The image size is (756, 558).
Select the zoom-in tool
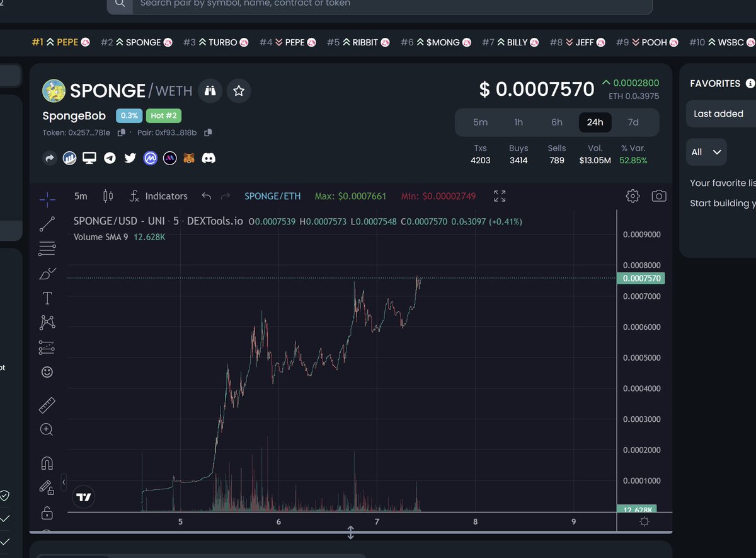[47, 430]
